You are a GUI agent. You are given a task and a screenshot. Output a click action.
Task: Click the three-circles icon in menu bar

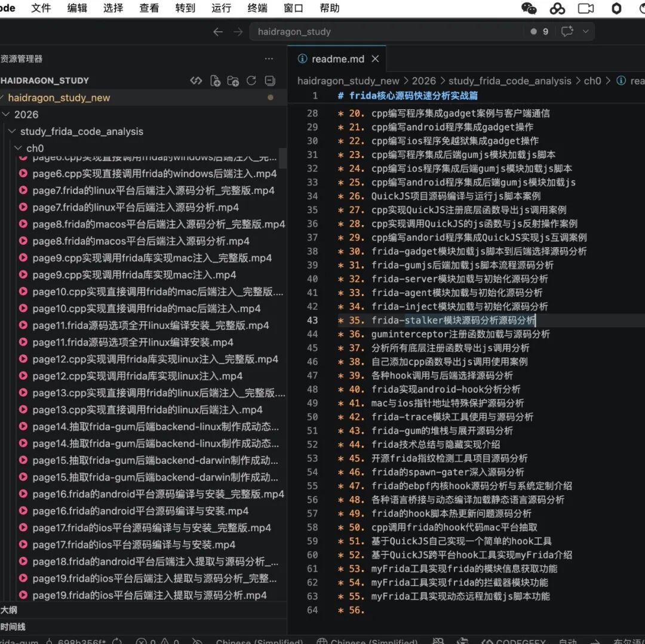point(557,8)
